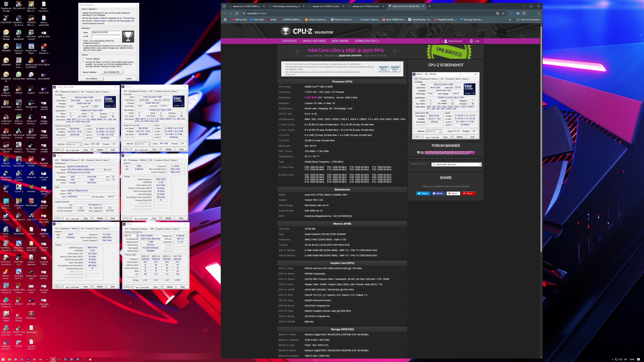644x362 pixels.
Task: Select the BenchMate desktop icon
Action: pyautogui.click(x=6, y=104)
